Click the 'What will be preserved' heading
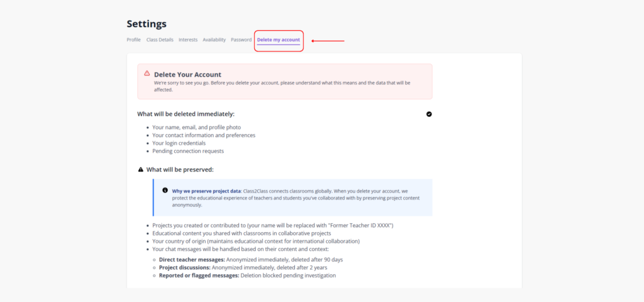 tap(180, 169)
